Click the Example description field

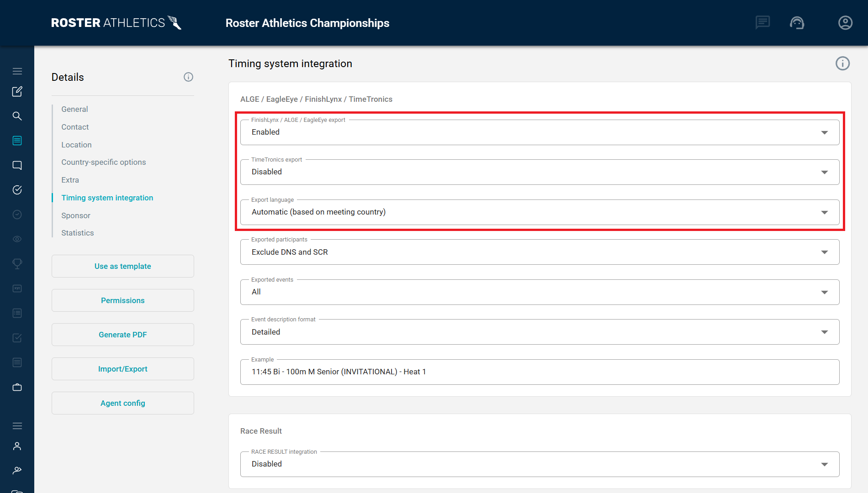pyautogui.click(x=540, y=372)
